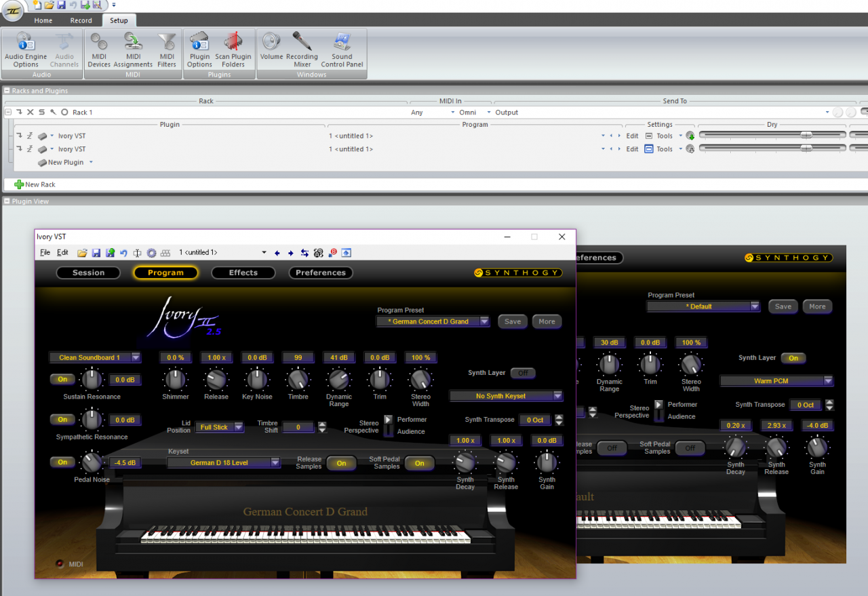The width and height of the screenshot is (868, 596).
Task: Toggle Synth Layer Off button in front window
Action: point(523,373)
